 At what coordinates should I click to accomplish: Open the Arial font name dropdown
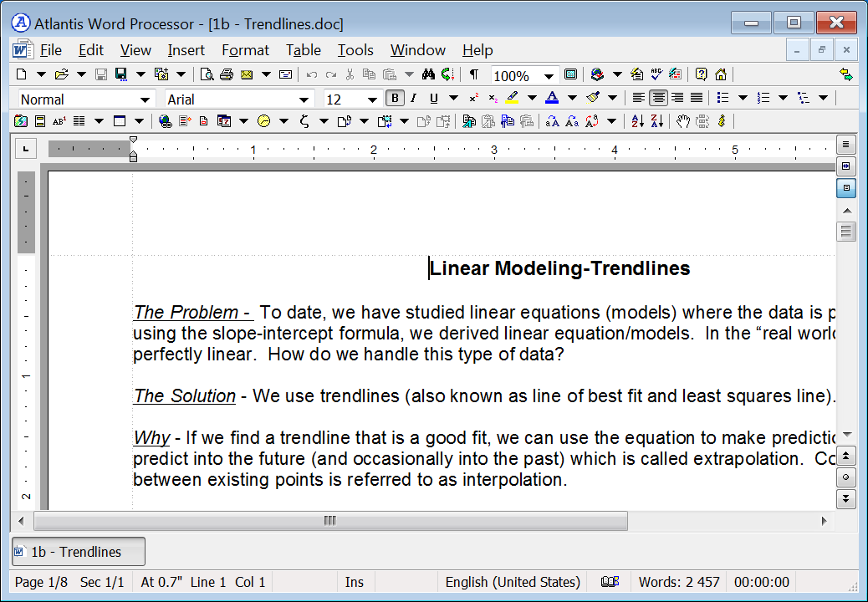coord(306,99)
